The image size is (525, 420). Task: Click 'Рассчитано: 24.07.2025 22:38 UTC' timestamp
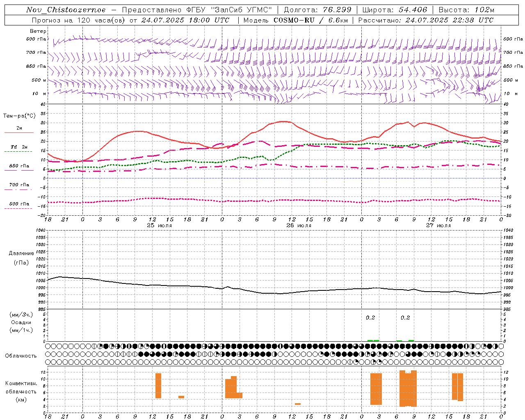click(x=426, y=20)
